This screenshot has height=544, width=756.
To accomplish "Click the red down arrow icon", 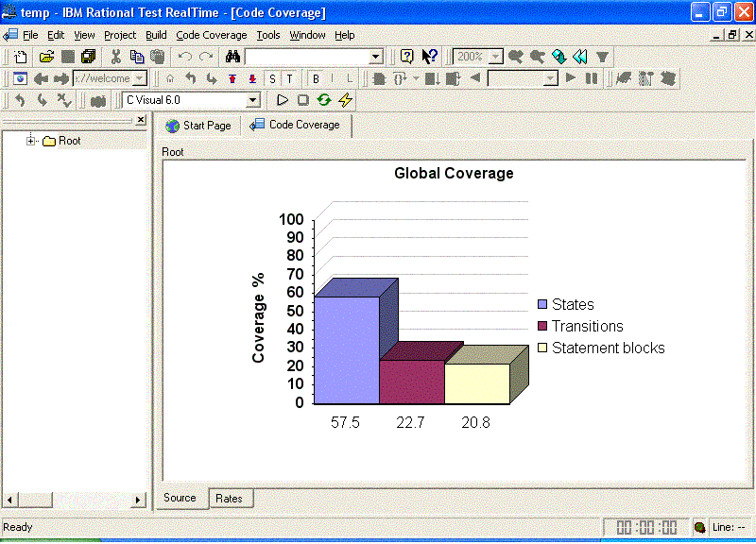I will 252,78.
